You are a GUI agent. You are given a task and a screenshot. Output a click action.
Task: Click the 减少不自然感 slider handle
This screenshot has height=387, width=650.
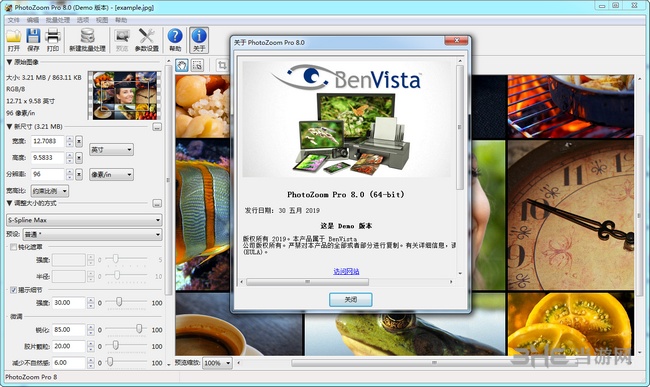pos(110,361)
